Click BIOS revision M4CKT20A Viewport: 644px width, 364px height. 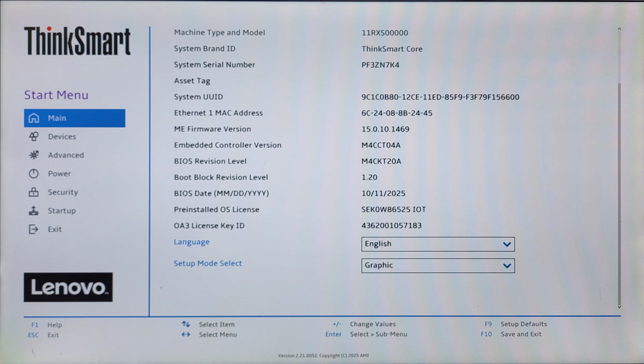click(x=382, y=161)
